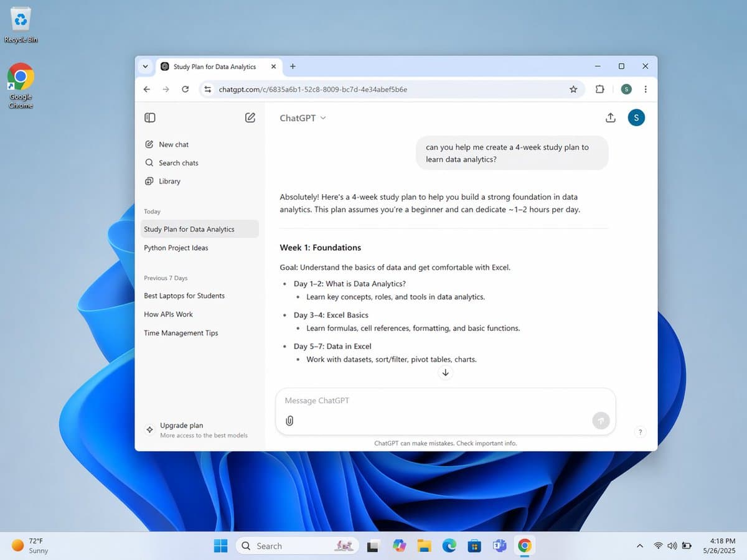Click Chrome back navigation arrow

pyautogui.click(x=147, y=90)
